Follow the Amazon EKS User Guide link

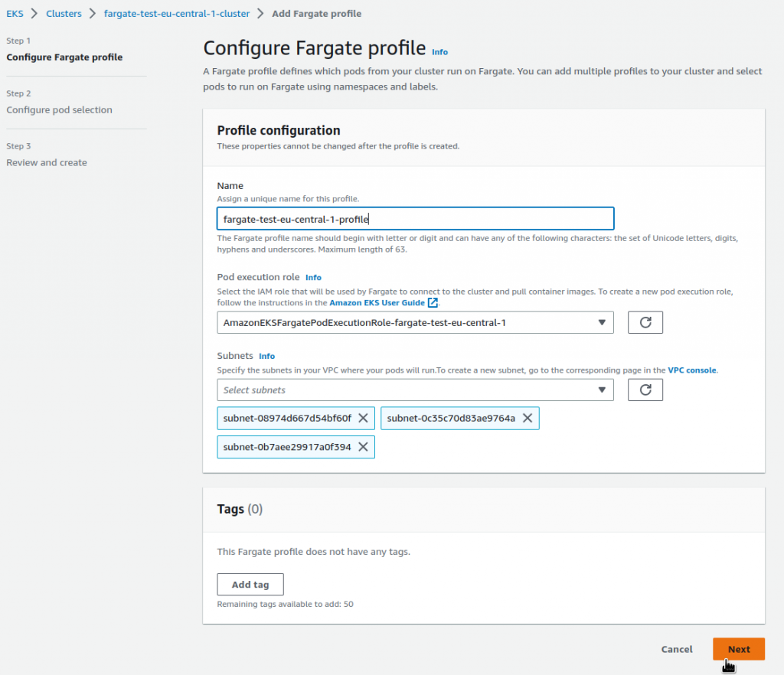click(x=377, y=302)
